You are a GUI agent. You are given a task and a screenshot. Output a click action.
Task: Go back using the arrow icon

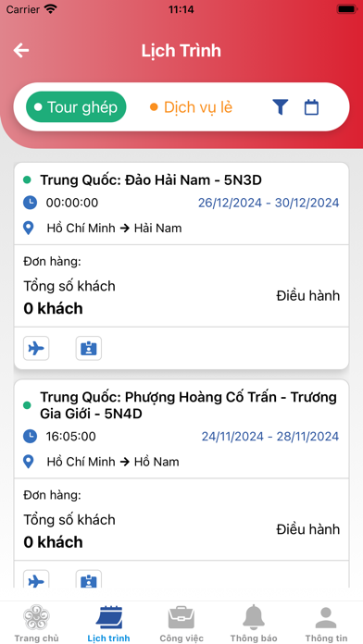21,51
